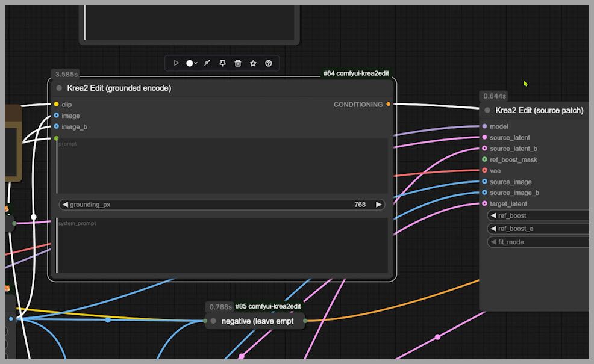Click the 0.788s execution time label

[220, 307]
